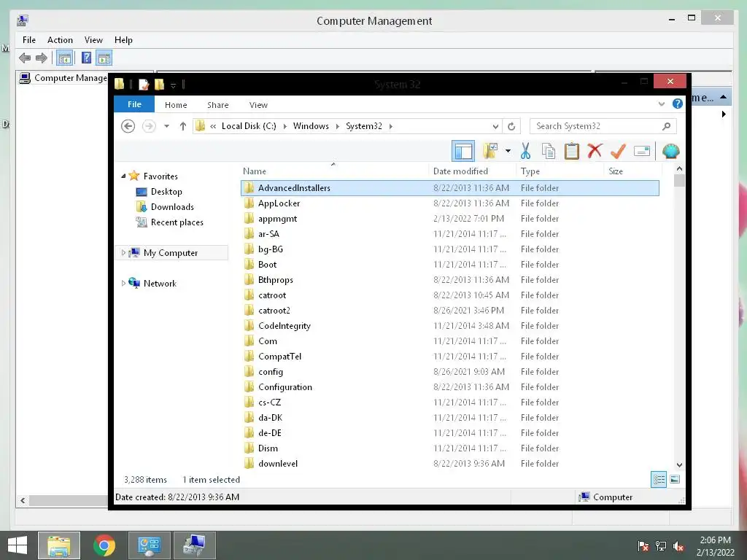Open the Action menu in Computer Management
747x560 pixels.
pyautogui.click(x=60, y=40)
